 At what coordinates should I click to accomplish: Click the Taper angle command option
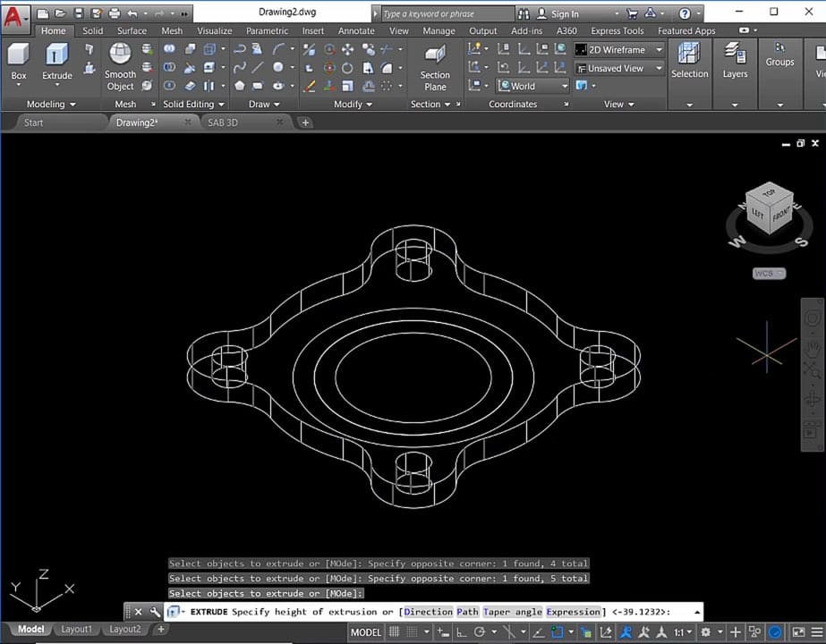[x=513, y=612]
